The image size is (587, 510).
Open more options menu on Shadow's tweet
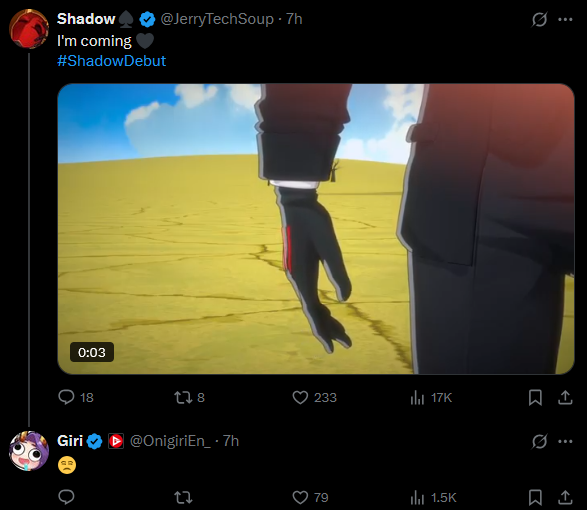(x=565, y=19)
